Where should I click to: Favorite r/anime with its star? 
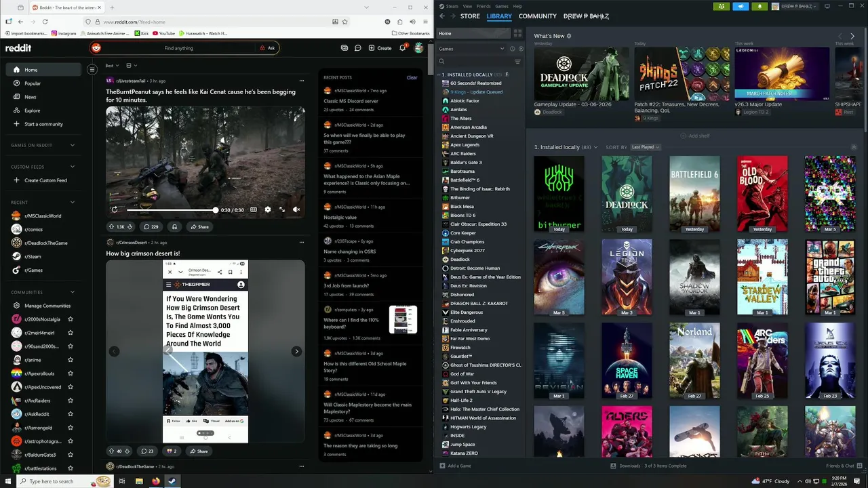coord(71,360)
